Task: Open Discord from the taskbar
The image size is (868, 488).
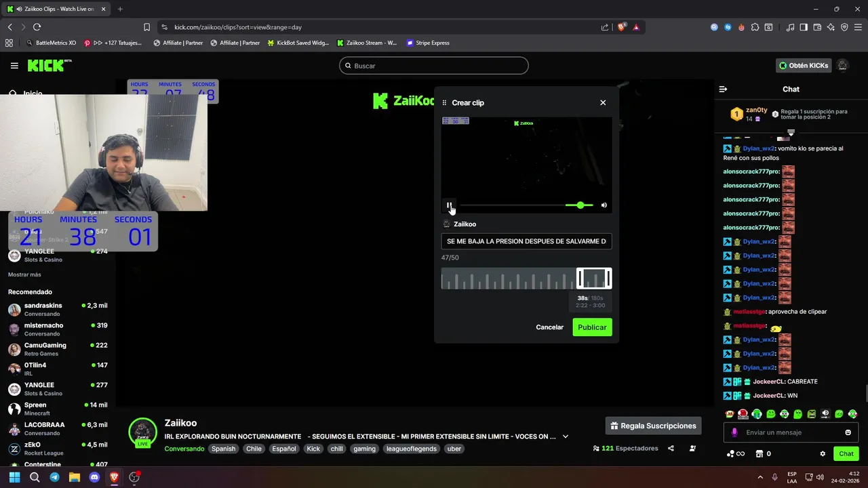Action: pyautogui.click(x=94, y=477)
